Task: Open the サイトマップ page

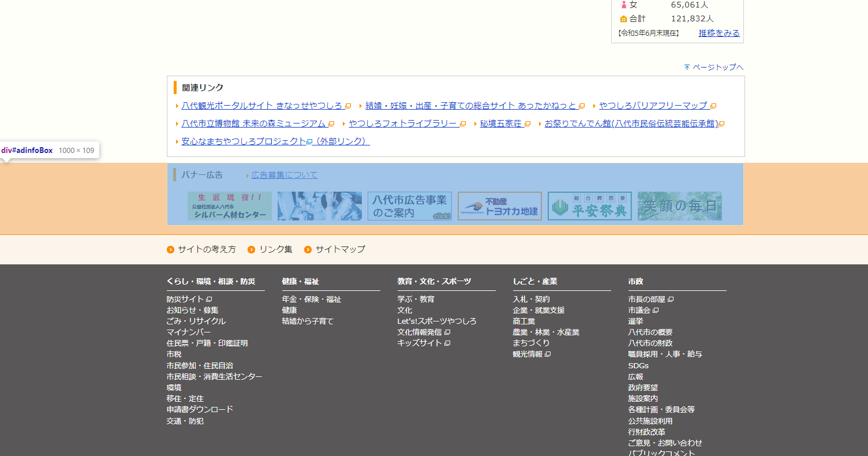Action: pos(342,249)
